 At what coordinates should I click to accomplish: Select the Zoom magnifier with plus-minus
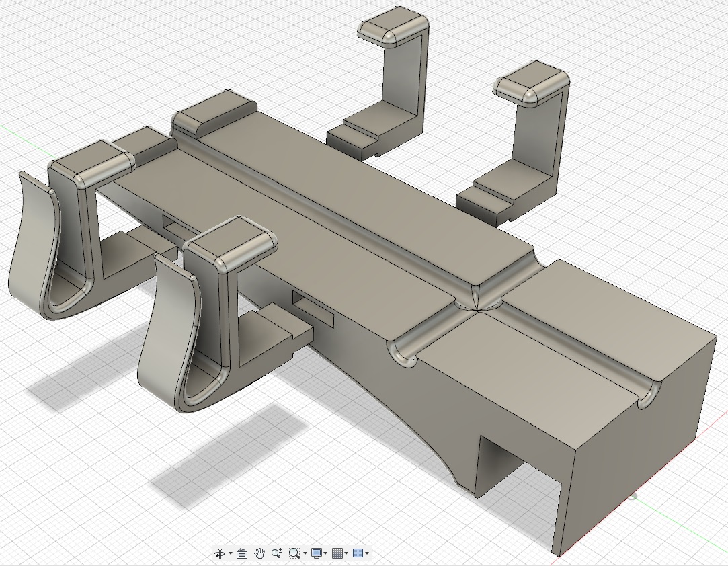pyautogui.click(x=277, y=553)
